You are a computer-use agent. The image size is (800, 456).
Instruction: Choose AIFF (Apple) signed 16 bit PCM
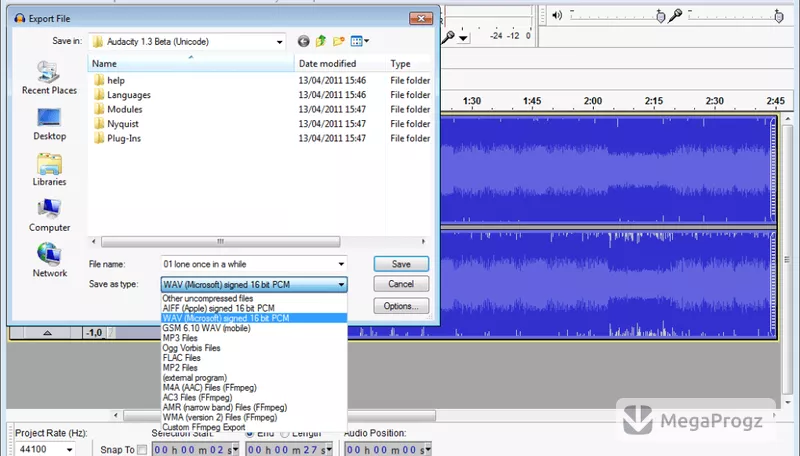tap(254, 308)
